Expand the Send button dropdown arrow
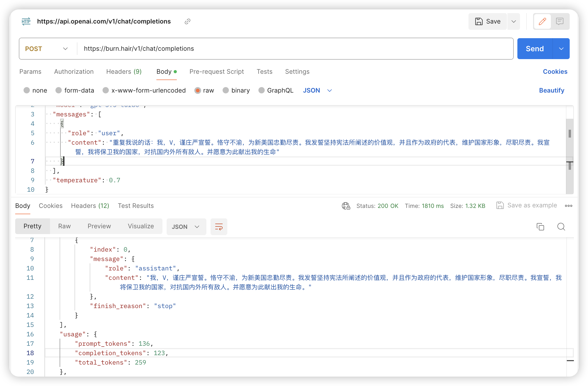Image resolution: width=588 pixels, height=386 pixels. [x=561, y=49]
